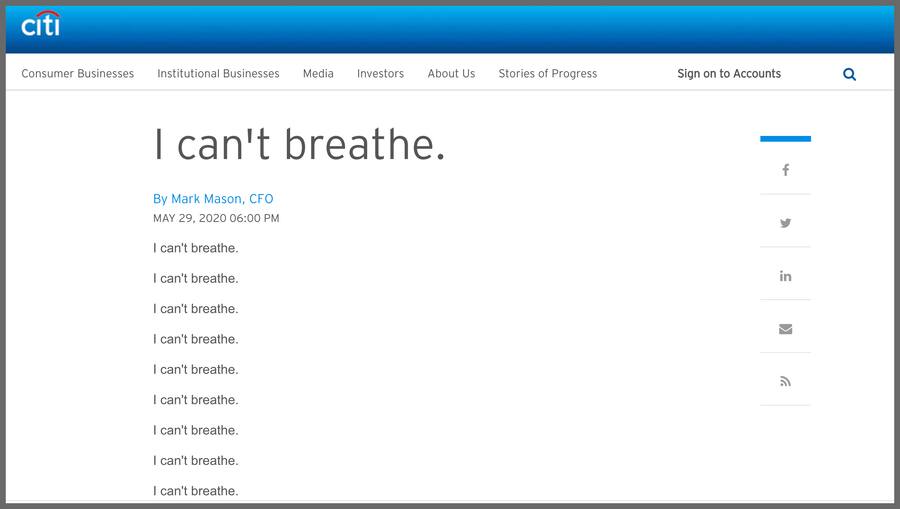Navigate to About Us

coord(451,74)
